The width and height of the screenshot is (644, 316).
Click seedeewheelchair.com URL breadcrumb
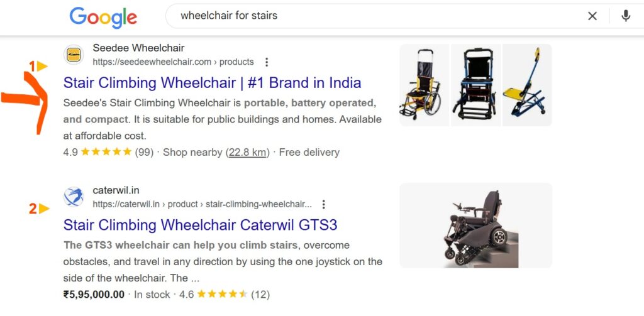tap(173, 62)
